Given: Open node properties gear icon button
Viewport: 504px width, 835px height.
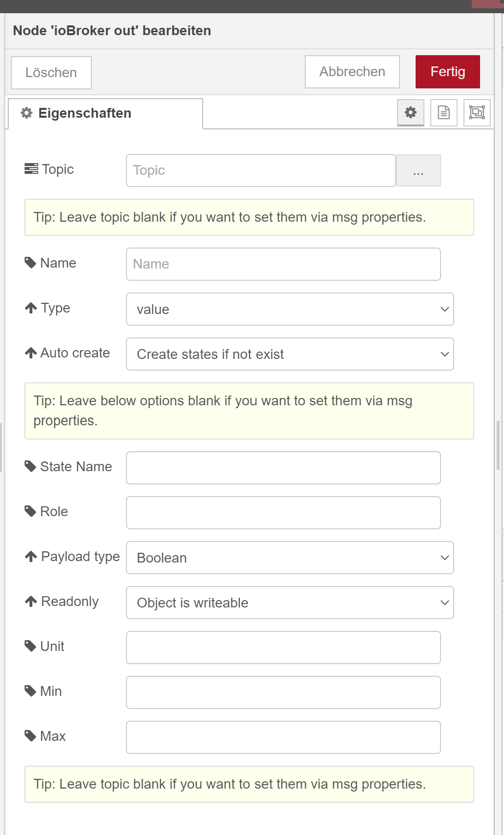Looking at the screenshot, I should (x=411, y=113).
